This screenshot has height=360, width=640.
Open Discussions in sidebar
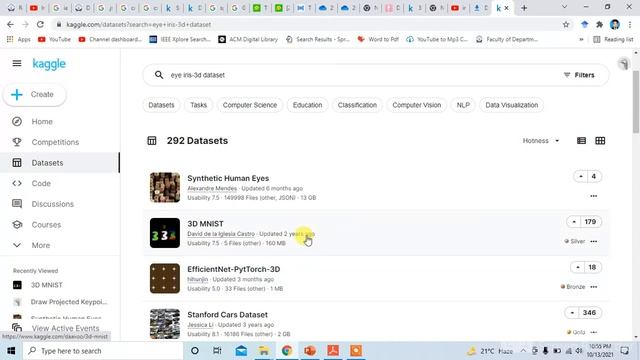coord(53,204)
